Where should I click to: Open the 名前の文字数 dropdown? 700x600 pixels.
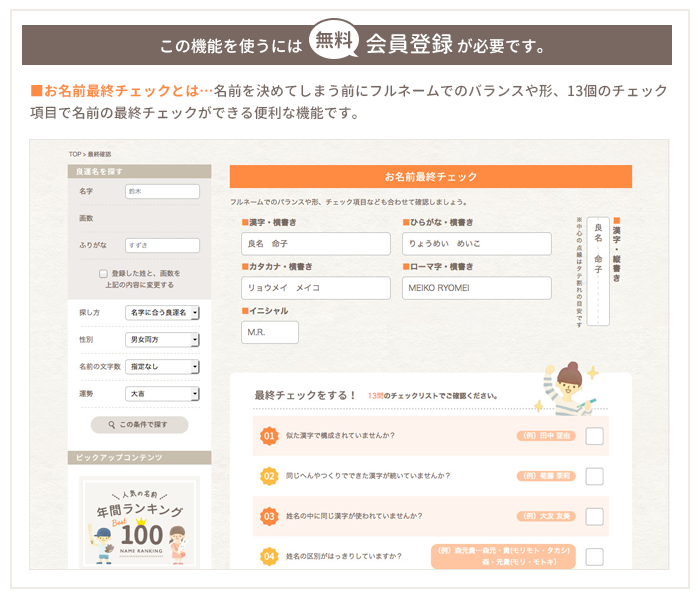(162, 367)
